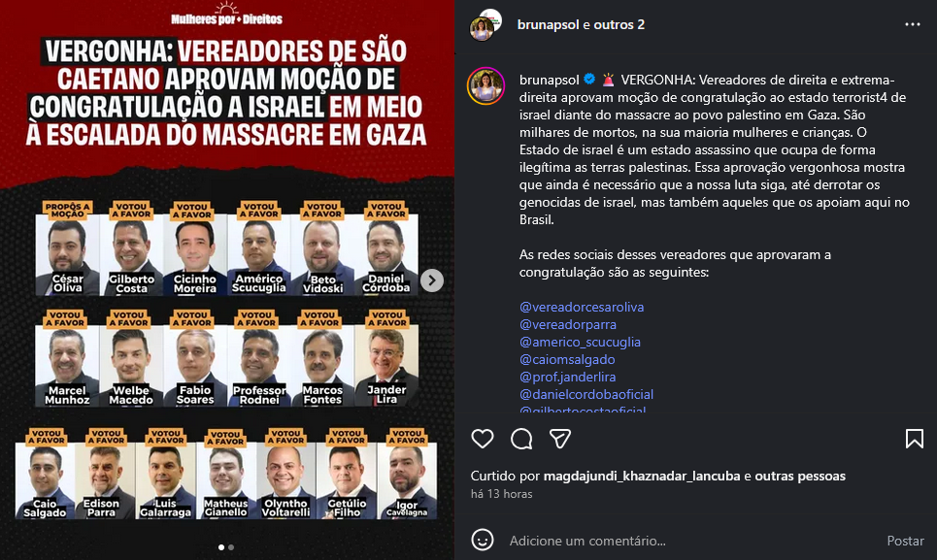937x560 pixels.
Task: Click the Postar button
Action: 905,541
